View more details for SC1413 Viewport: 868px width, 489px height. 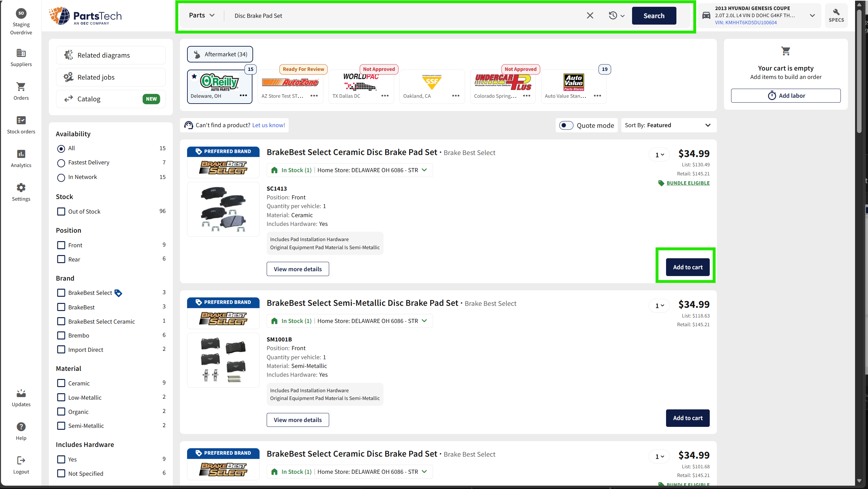pyautogui.click(x=297, y=269)
